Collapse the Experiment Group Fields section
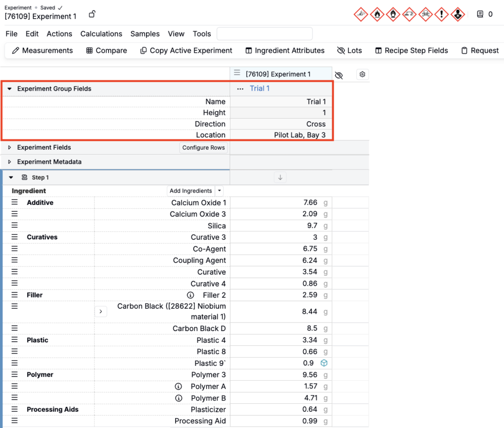 (9, 89)
